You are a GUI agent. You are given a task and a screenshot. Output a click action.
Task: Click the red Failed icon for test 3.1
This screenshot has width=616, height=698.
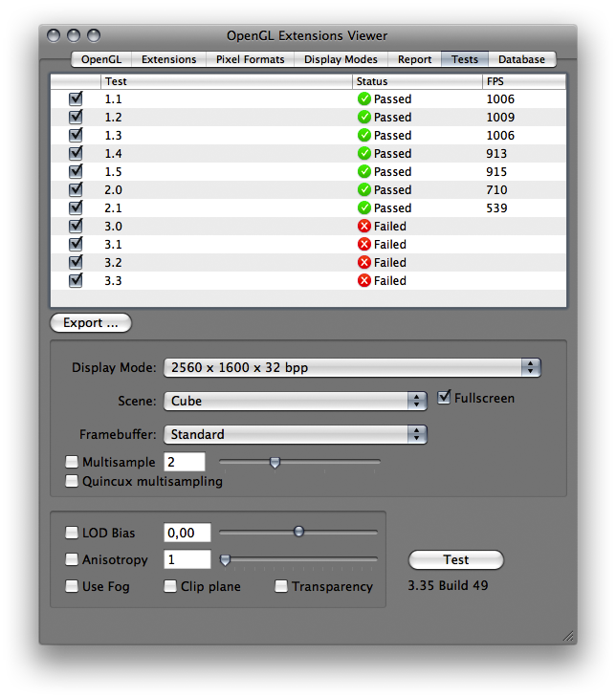click(363, 245)
